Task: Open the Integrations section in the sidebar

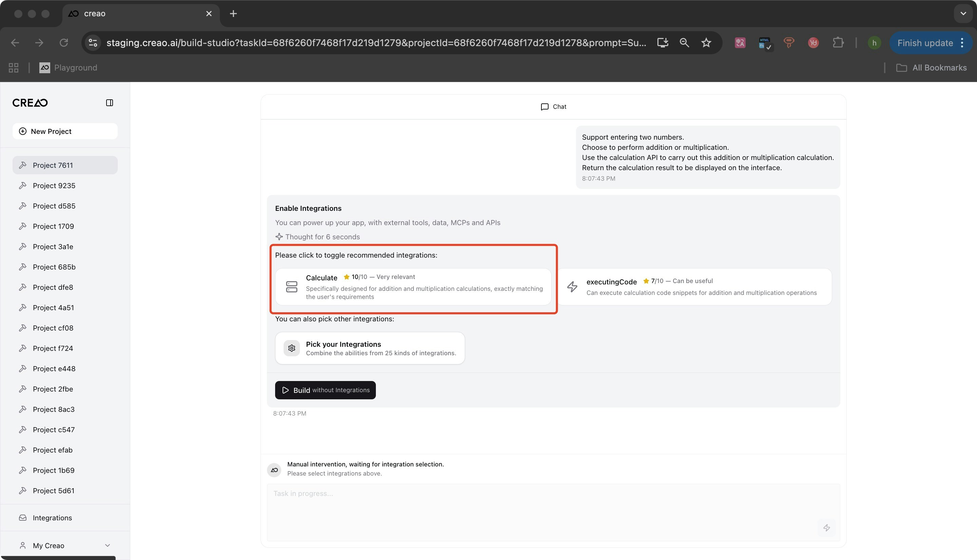Action: pyautogui.click(x=52, y=518)
